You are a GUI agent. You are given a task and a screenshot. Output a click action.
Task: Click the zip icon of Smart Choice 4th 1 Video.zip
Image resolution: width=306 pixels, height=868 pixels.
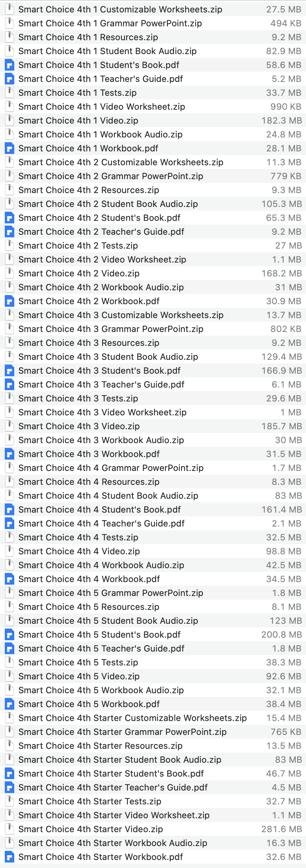tap(10, 121)
